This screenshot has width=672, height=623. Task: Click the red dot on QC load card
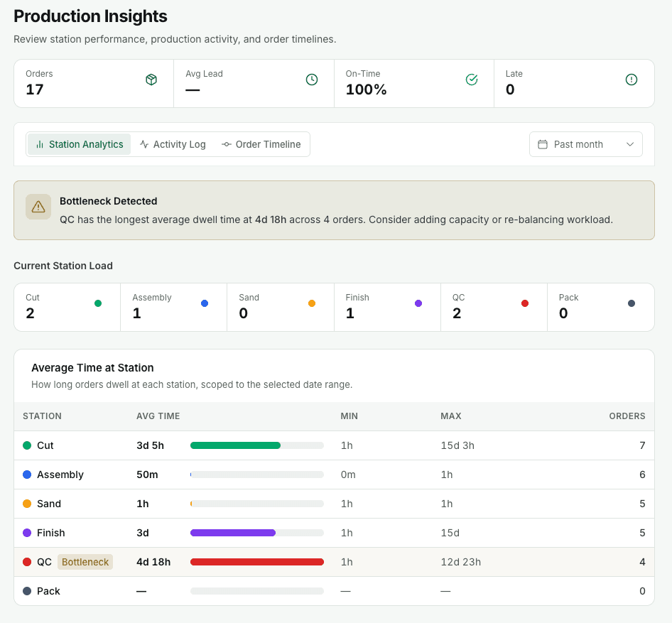524,303
